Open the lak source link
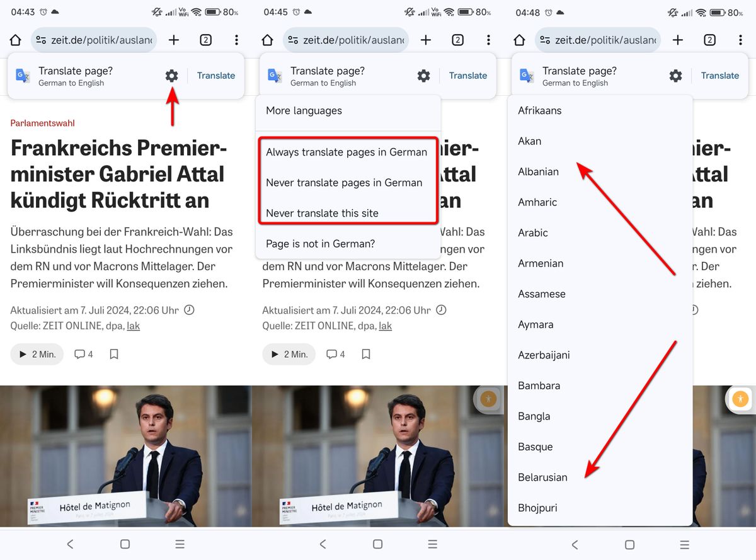 tap(133, 326)
